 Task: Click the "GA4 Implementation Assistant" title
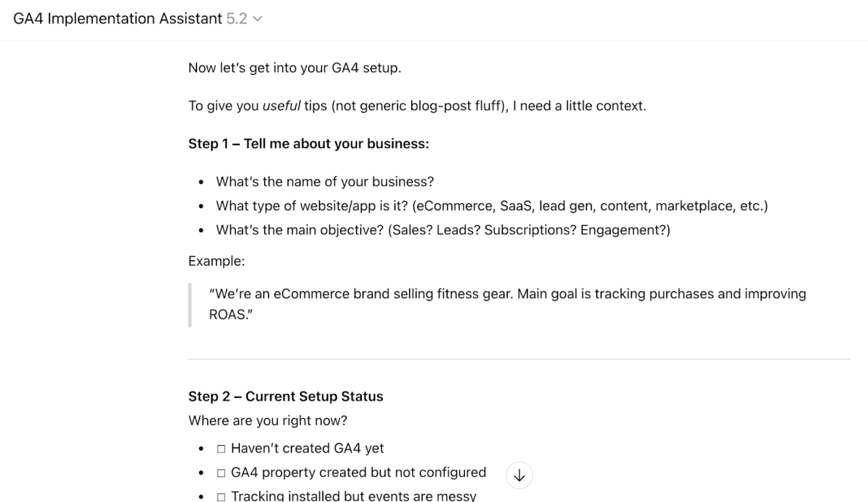(x=118, y=18)
